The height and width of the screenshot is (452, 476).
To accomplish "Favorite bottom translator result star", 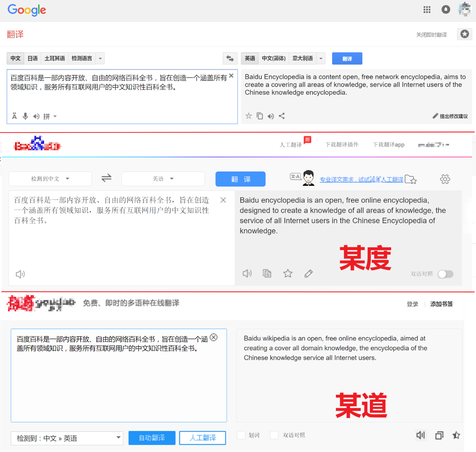I will 456,435.
